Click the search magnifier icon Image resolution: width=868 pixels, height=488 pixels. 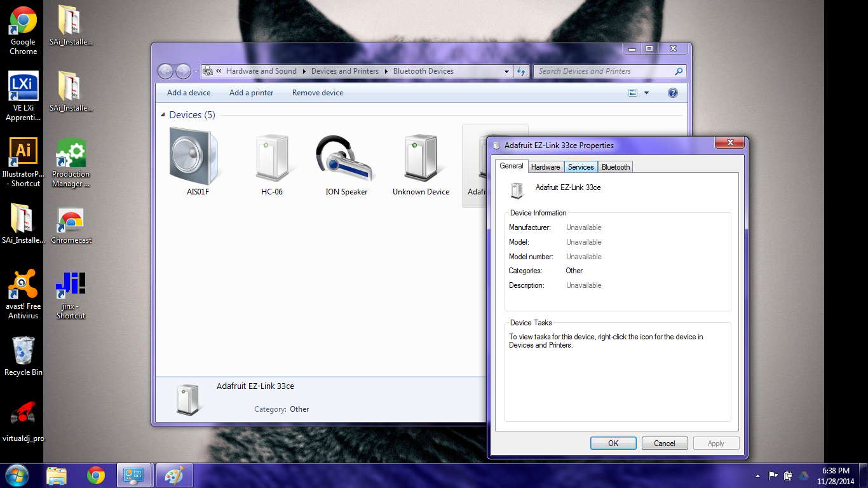(x=679, y=71)
